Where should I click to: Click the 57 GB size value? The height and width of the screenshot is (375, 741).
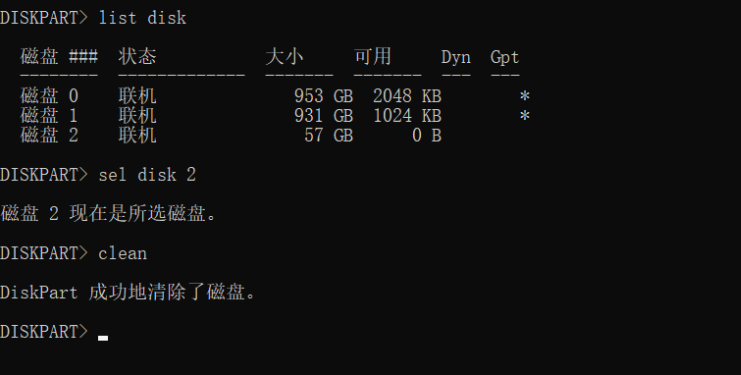pos(329,136)
